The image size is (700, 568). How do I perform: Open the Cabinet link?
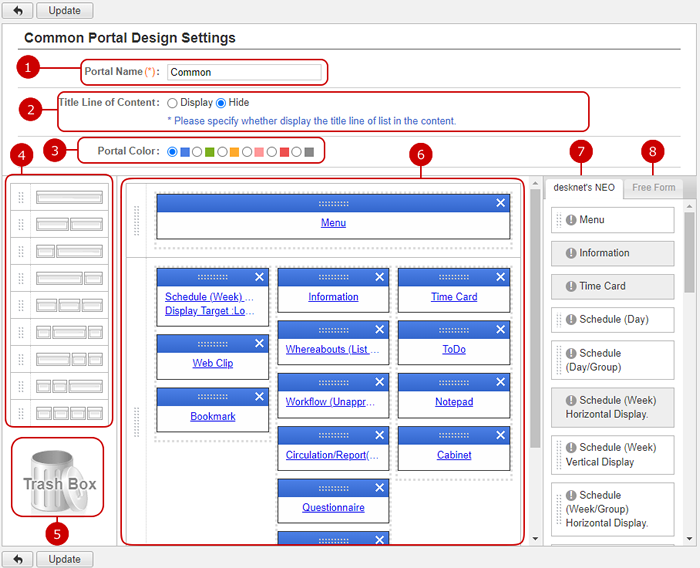pyautogui.click(x=454, y=455)
